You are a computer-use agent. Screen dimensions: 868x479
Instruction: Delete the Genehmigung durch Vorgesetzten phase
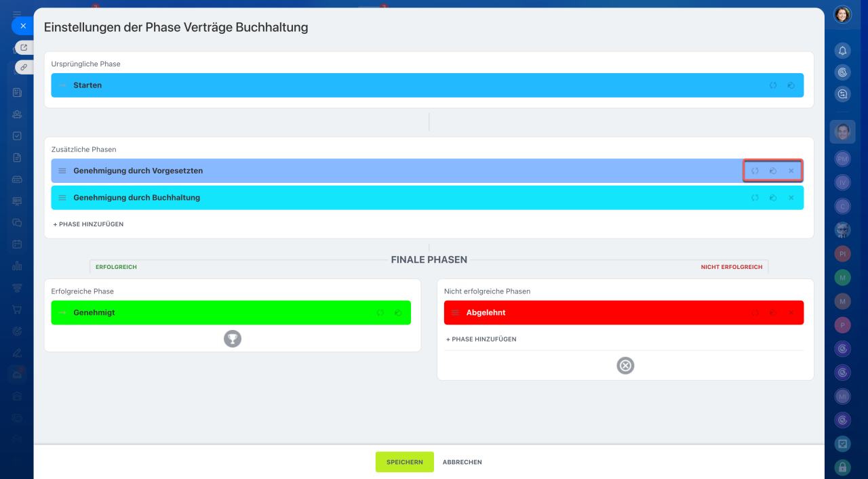pos(791,171)
